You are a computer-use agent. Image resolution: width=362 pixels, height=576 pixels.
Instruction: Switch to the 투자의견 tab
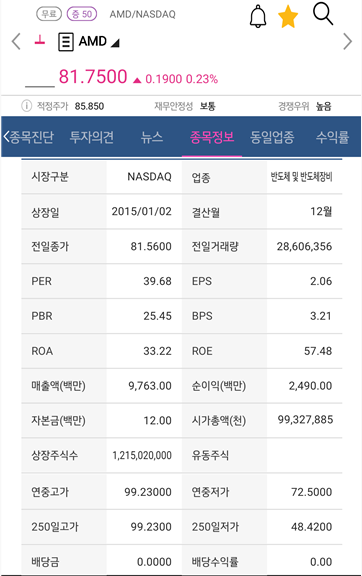pos(92,137)
